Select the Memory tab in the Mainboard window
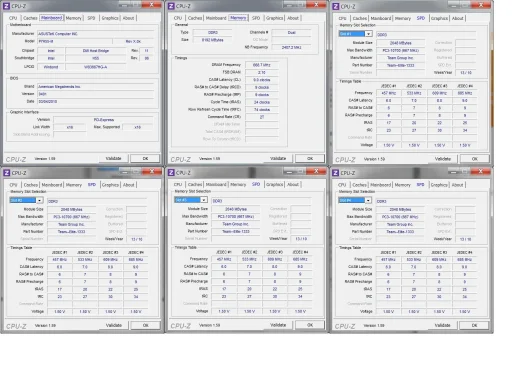This screenshot has height=384, width=527. (x=74, y=18)
